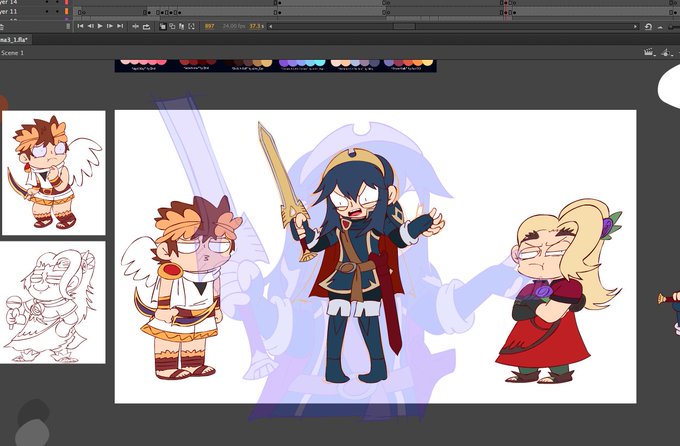
Task: Click the timeline horizontal scrollbar thumb
Action: tap(404, 26)
